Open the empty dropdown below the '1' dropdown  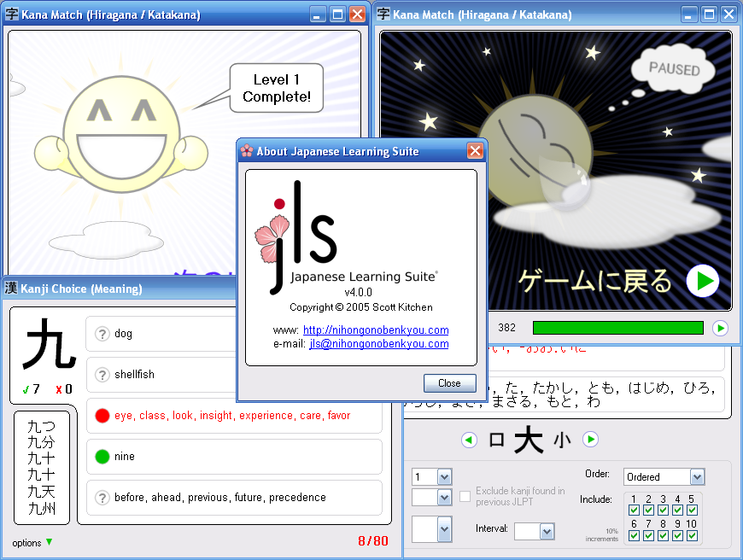[x=432, y=498]
